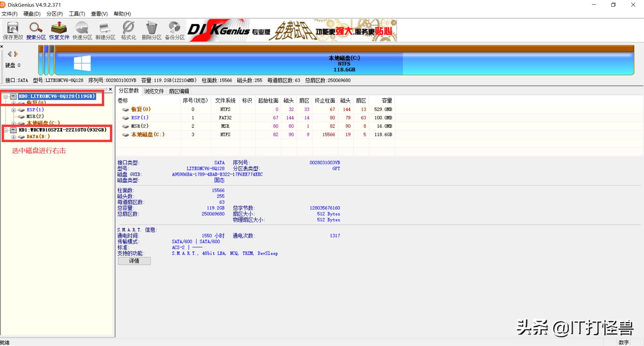Open the 硬盘(D) menu
The width and height of the screenshot is (644, 346).
click(31, 14)
